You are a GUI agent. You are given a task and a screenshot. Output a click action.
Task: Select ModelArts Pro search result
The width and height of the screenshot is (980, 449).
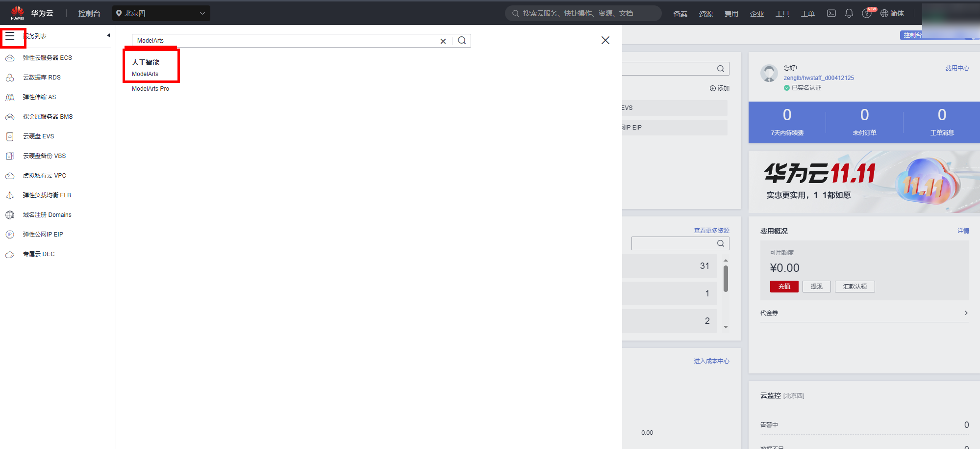pyautogui.click(x=151, y=89)
